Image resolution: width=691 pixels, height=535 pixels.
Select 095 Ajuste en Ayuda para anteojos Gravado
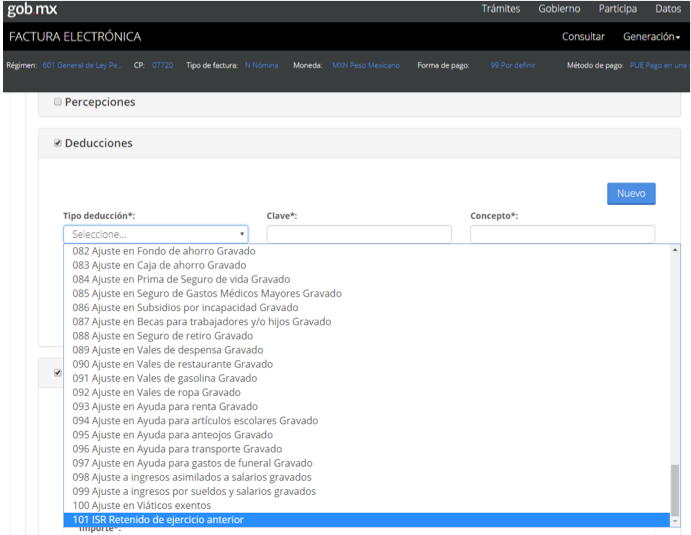click(367, 435)
